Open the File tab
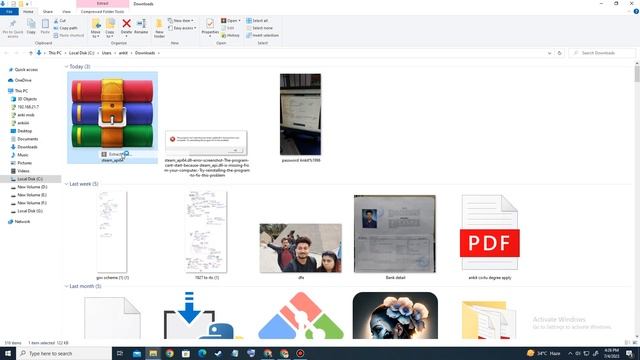The width and height of the screenshot is (640, 360). [9, 12]
